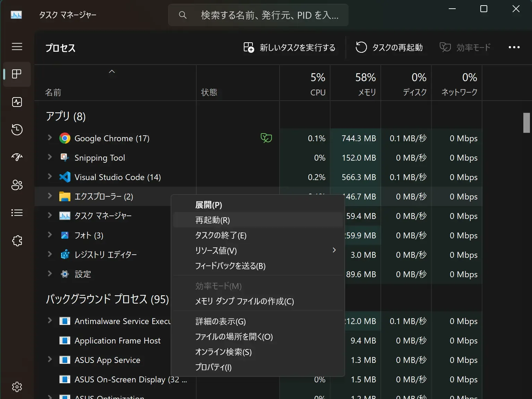Select the バックグラウンド プロセス (95) group header
Screen dimensions: 532x399
108,299
